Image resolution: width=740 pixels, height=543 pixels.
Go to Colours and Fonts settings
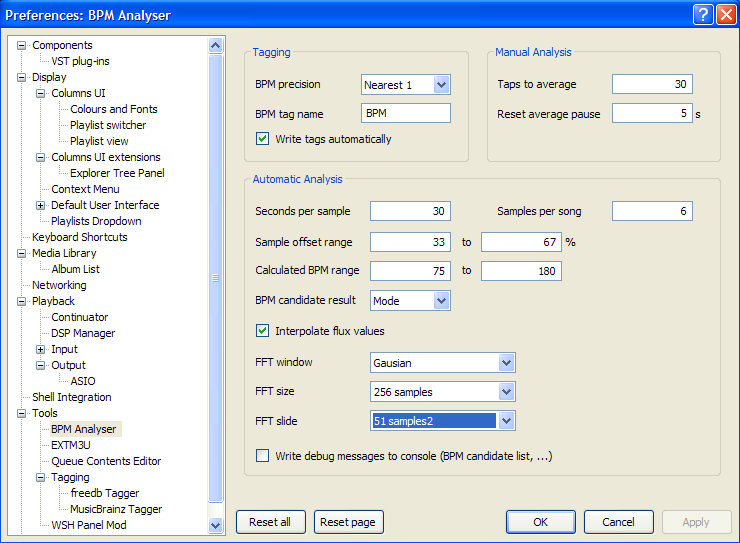(114, 109)
